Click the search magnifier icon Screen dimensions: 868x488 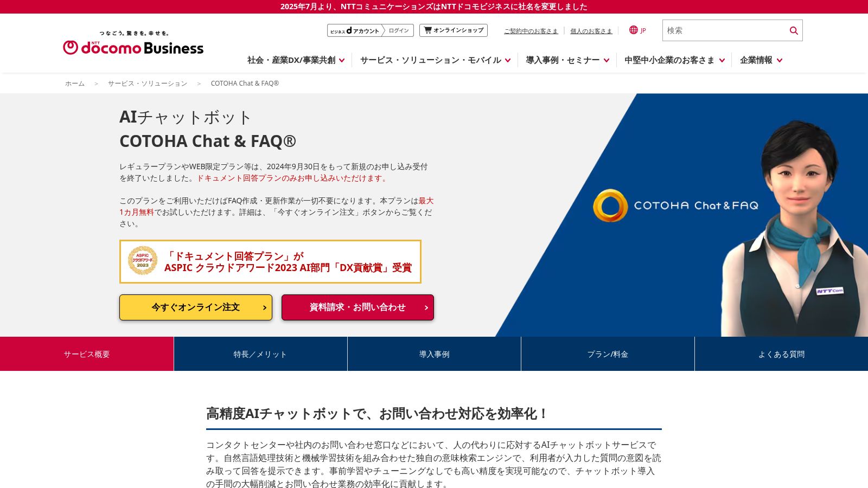pyautogui.click(x=794, y=30)
